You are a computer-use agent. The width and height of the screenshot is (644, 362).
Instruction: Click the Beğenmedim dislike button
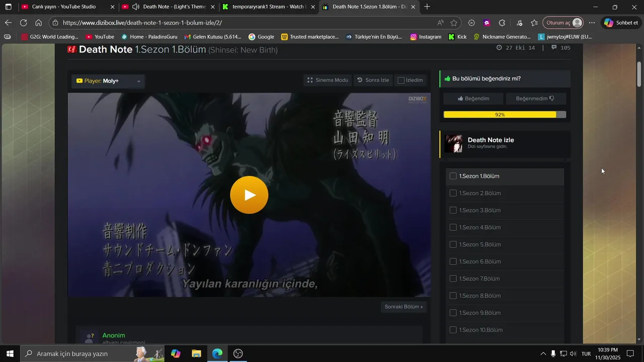[x=535, y=99]
